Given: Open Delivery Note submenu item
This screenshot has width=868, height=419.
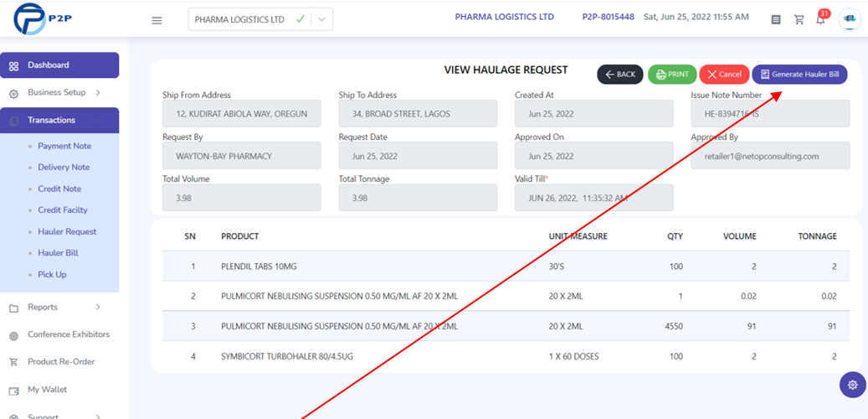Looking at the screenshot, I should click(x=64, y=168).
